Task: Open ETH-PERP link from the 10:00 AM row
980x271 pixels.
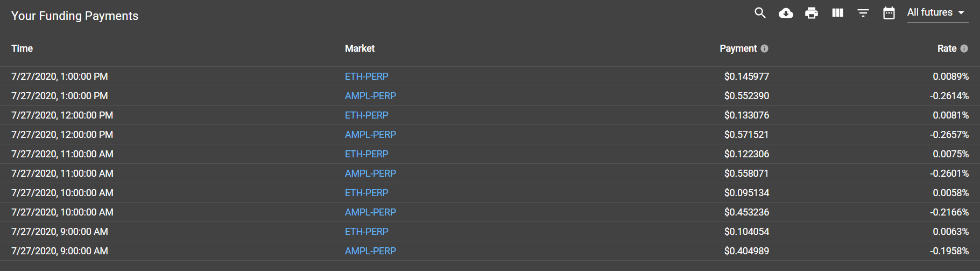Action: [366, 193]
